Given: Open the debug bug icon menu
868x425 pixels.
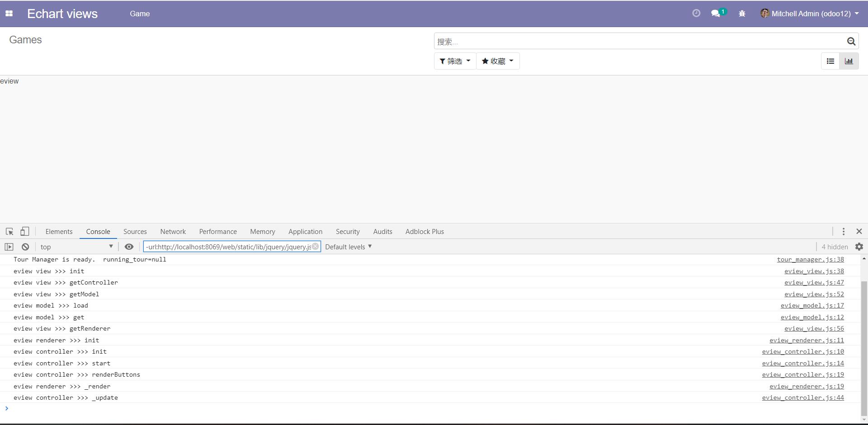Looking at the screenshot, I should pos(742,14).
